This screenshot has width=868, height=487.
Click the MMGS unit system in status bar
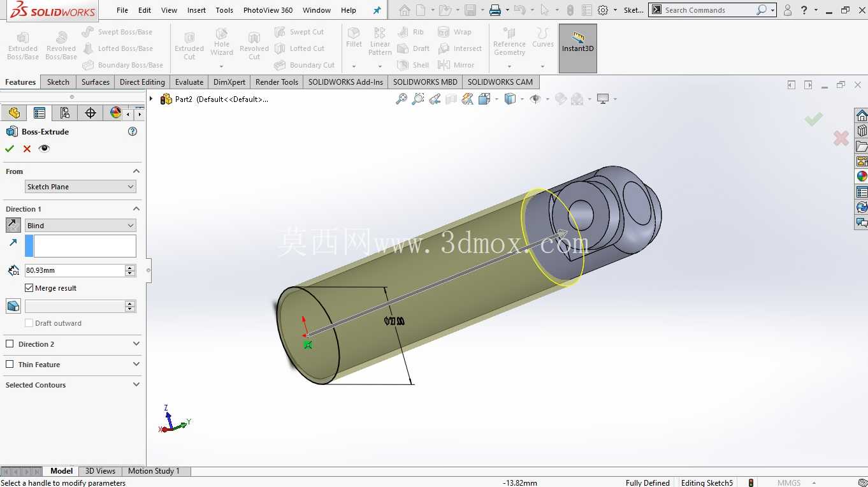tap(789, 483)
